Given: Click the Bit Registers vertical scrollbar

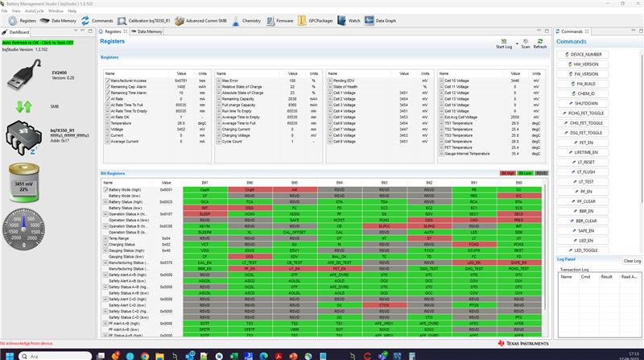Looking at the screenshot, I should 546,246.
